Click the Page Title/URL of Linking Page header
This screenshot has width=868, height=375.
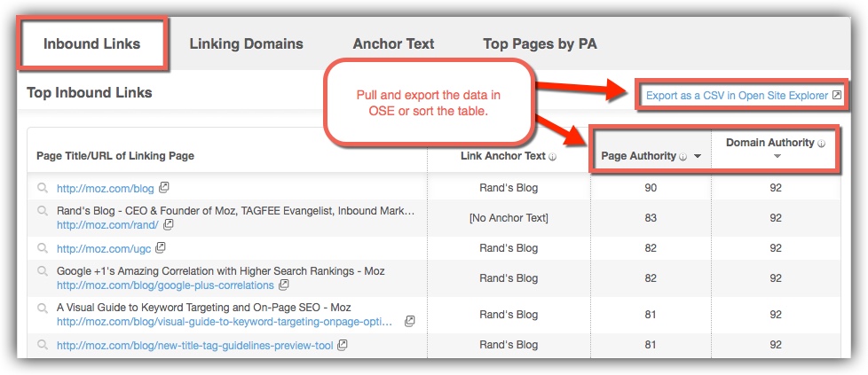tap(115, 156)
